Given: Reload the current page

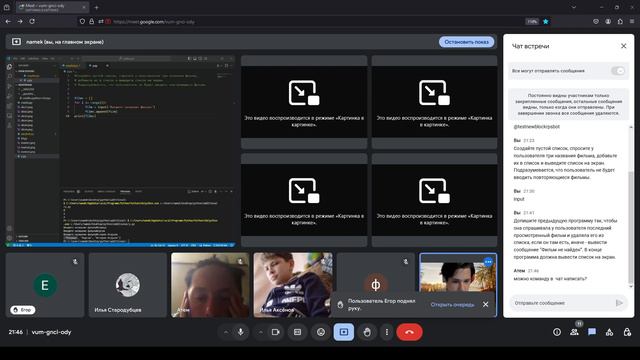Looking at the screenshot, I should coord(32,21).
